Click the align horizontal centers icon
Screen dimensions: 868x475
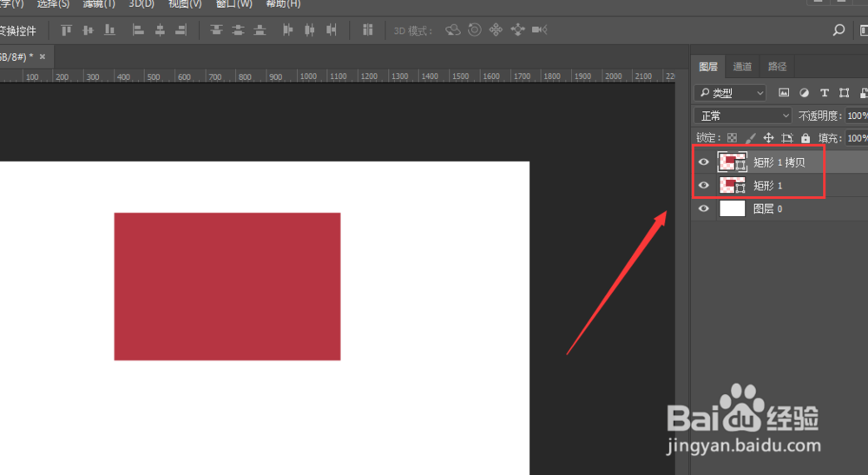(x=160, y=30)
